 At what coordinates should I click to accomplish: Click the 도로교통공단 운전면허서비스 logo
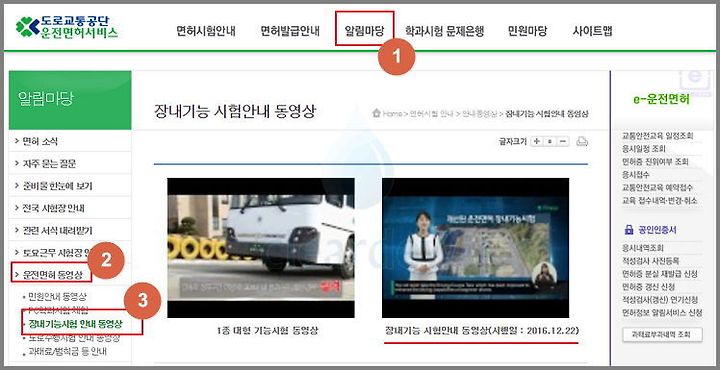click(67, 27)
